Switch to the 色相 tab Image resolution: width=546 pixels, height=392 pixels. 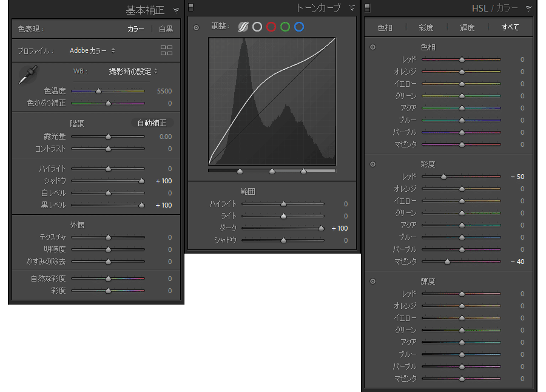(385, 27)
